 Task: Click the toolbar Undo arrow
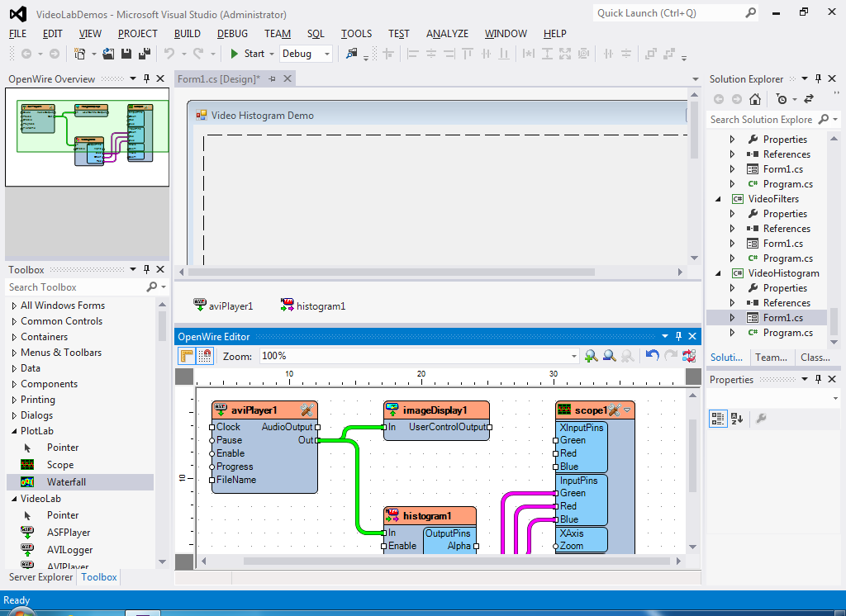point(169,54)
